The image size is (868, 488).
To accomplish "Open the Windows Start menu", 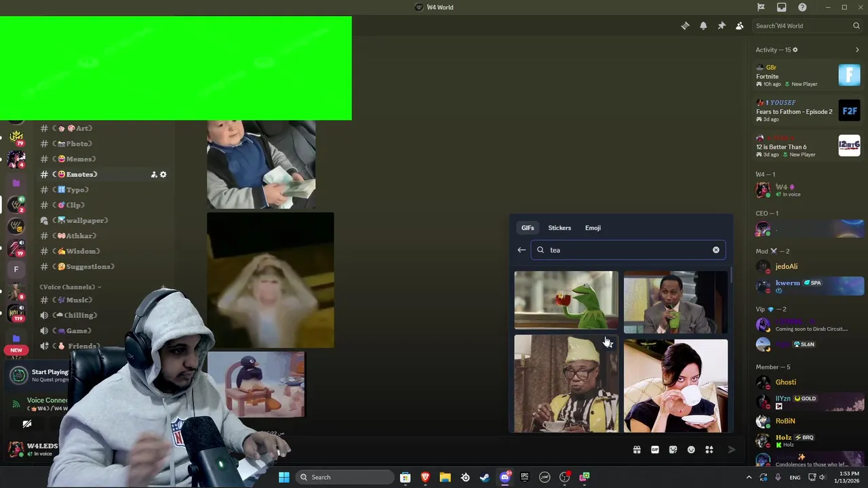I will click(x=284, y=477).
